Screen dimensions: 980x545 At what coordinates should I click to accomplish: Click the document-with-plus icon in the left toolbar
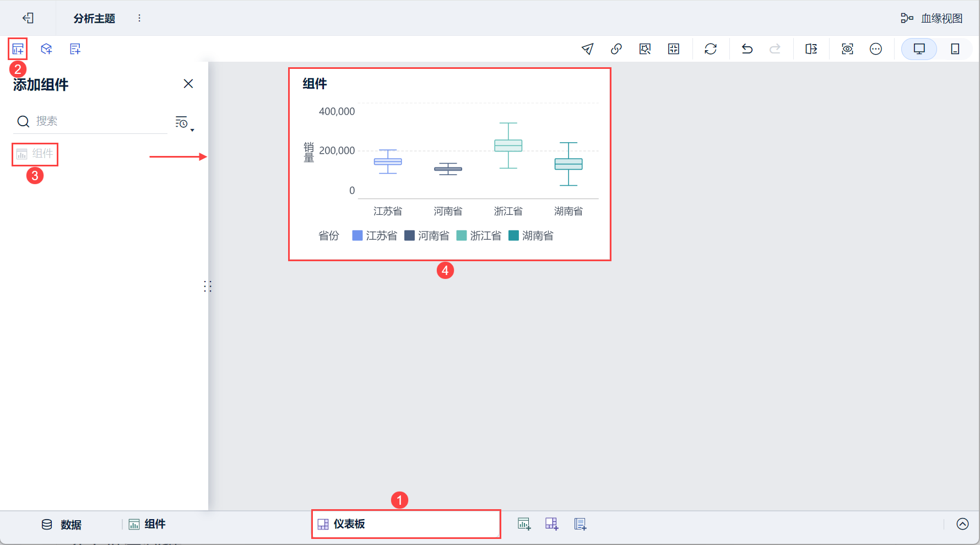coord(75,49)
